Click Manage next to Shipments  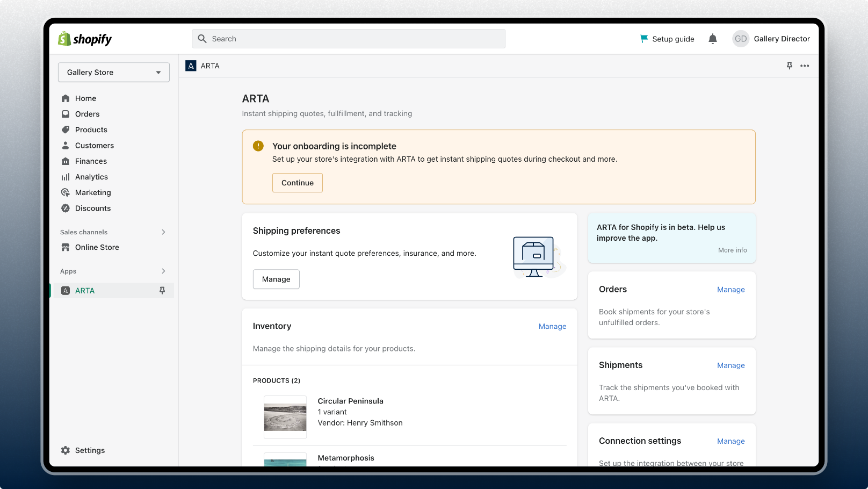click(730, 365)
